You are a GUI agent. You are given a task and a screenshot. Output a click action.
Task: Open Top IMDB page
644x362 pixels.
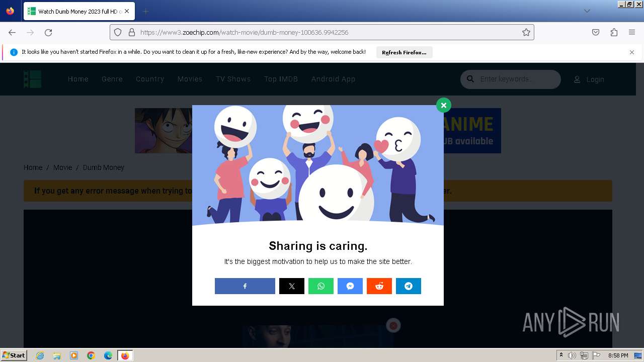click(x=281, y=79)
